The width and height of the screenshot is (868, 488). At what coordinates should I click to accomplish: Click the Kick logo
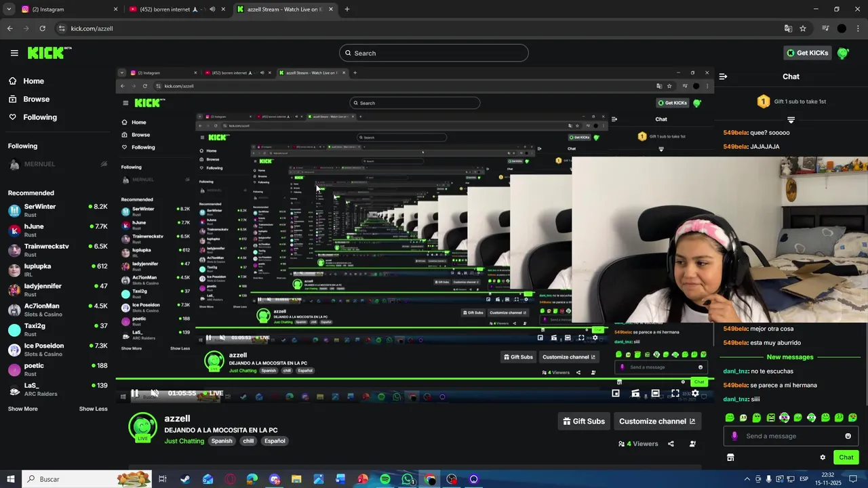[50, 53]
